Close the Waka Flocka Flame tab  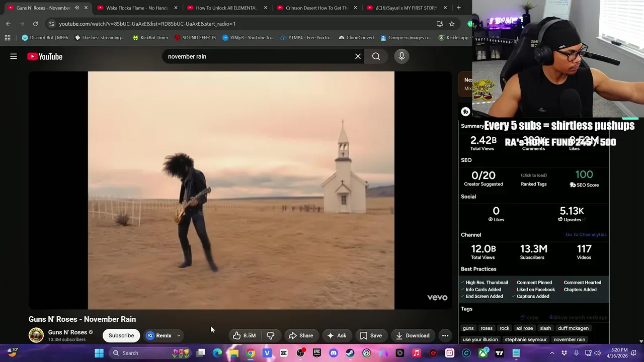tap(176, 8)
